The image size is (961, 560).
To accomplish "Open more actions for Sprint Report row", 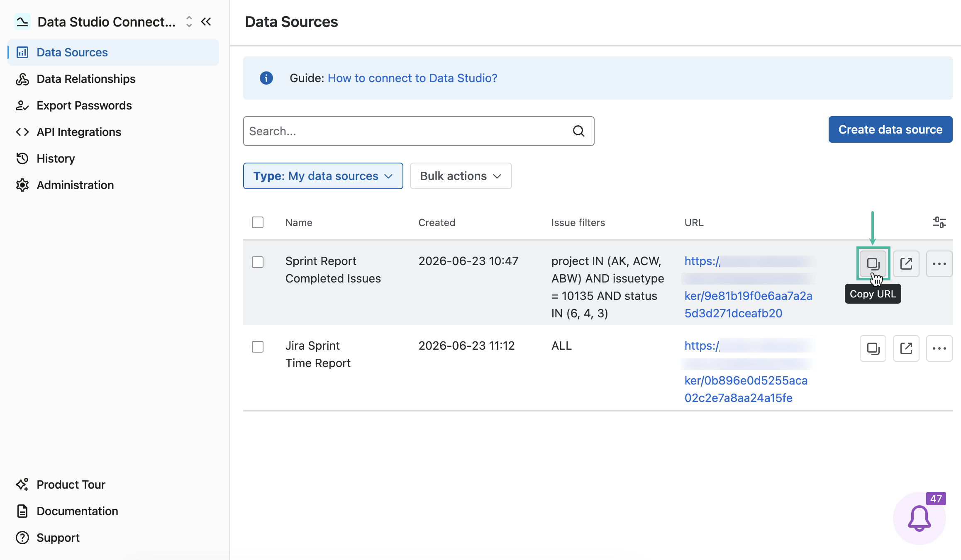I will tap(939, 264).
